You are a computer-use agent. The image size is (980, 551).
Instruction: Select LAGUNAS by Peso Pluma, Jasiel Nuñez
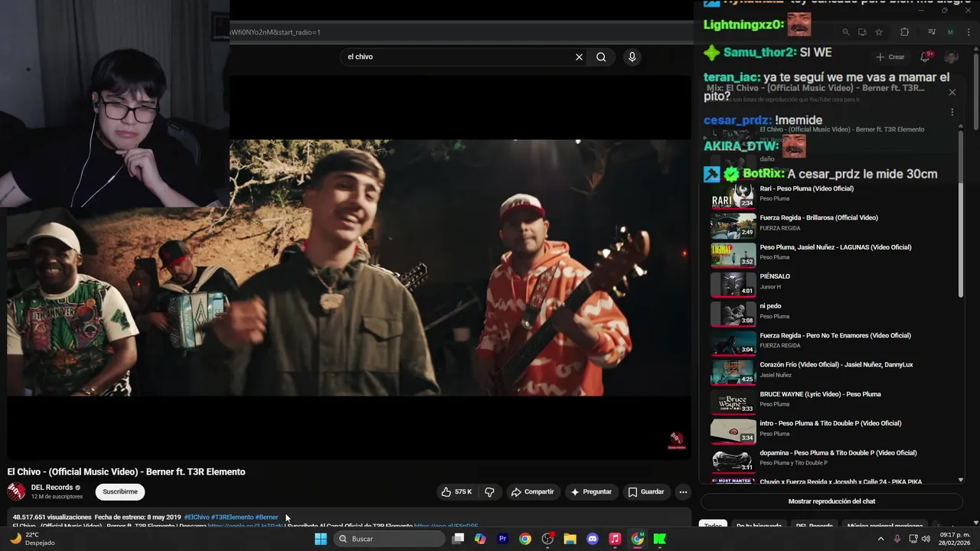(x=831, y=255)
